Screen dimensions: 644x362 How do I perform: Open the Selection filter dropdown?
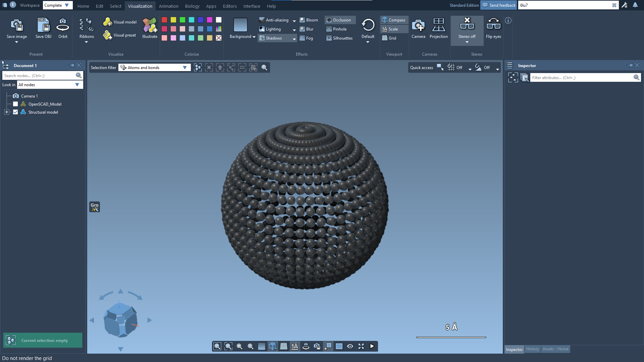pos(184,68)
